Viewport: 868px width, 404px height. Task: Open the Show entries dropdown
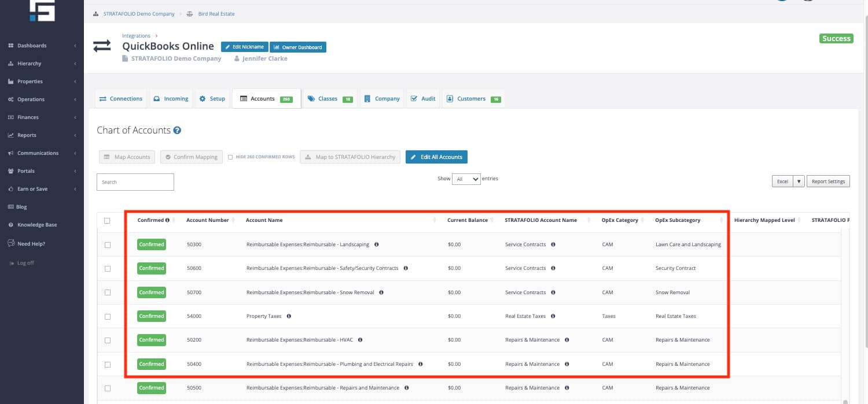(466, 179)
